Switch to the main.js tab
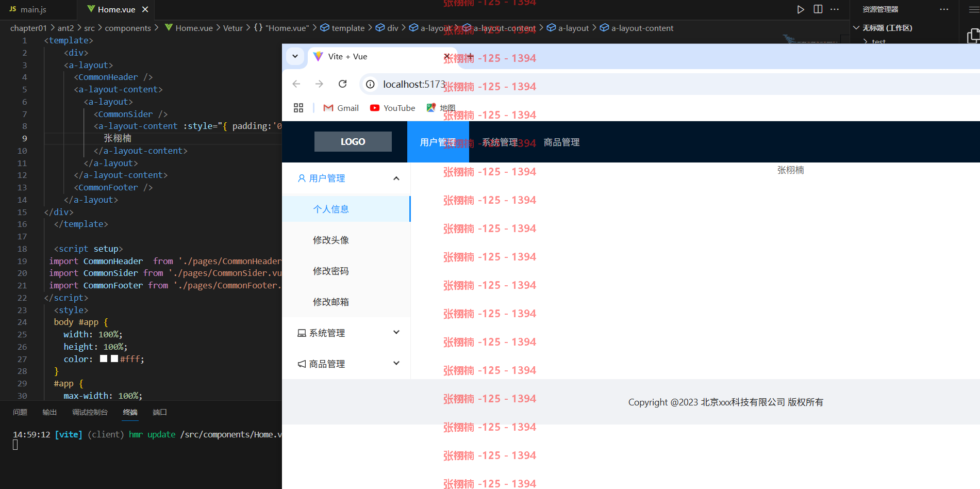980x489 pixels. pyautogui.click(x=34, y=9)
